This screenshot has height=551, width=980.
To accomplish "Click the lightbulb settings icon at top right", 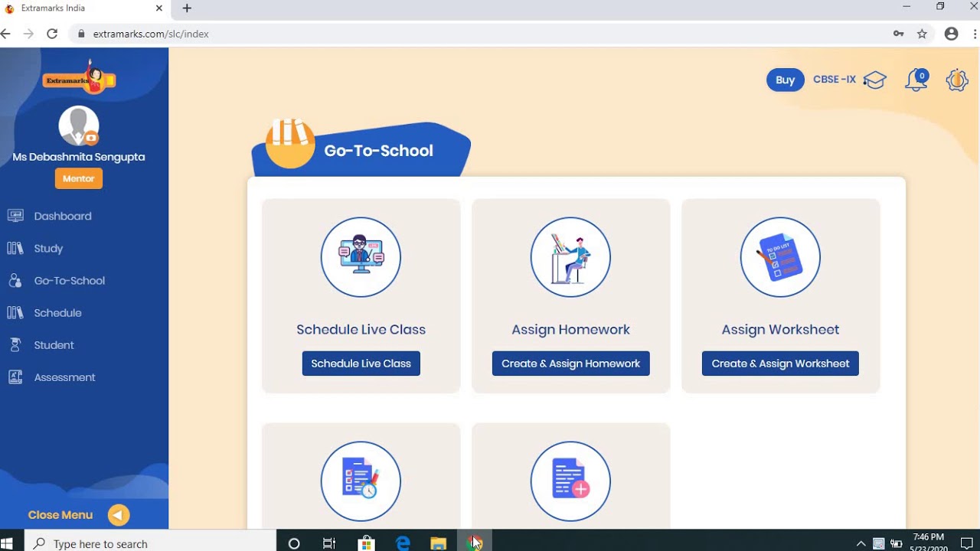I will [x=957, y=80].
